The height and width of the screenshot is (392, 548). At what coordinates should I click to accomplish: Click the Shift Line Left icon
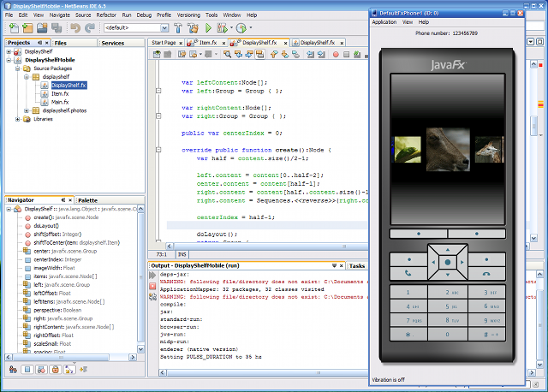310,54
